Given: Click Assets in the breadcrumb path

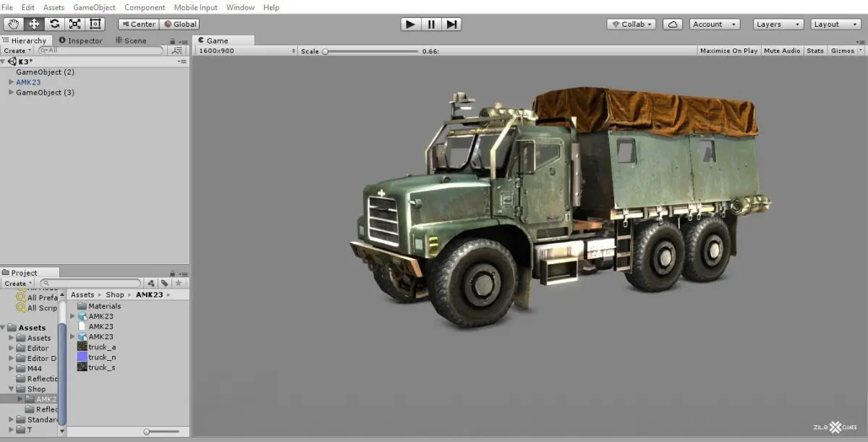Looking at the screenshot, I should (x=82, y=294).
